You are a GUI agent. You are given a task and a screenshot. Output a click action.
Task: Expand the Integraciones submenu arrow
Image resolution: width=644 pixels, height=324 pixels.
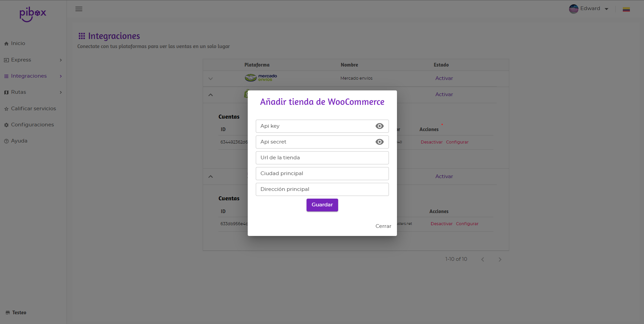(61, 76)
